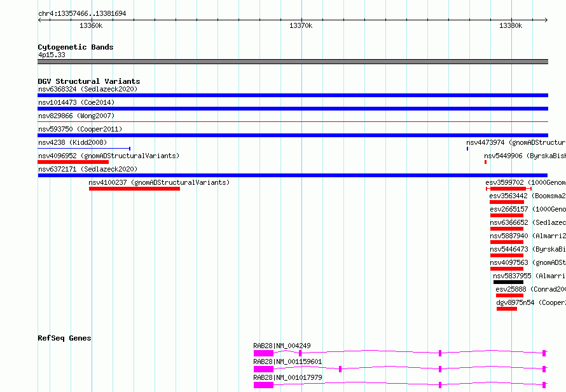Click the RefSeq Genes track title
Viewport: 566px width, 392px height.
click(64, 338)
